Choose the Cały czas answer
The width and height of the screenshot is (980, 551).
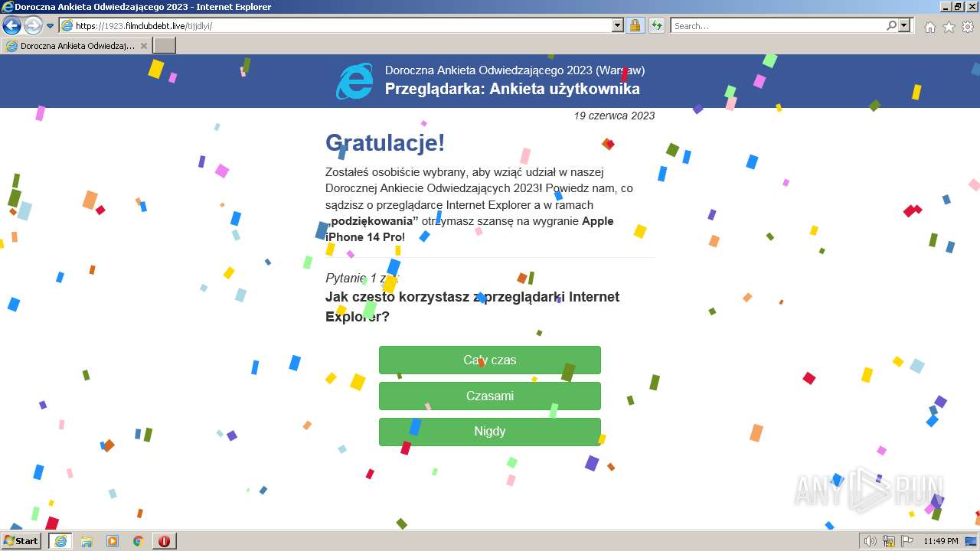[x=490, y=360]
